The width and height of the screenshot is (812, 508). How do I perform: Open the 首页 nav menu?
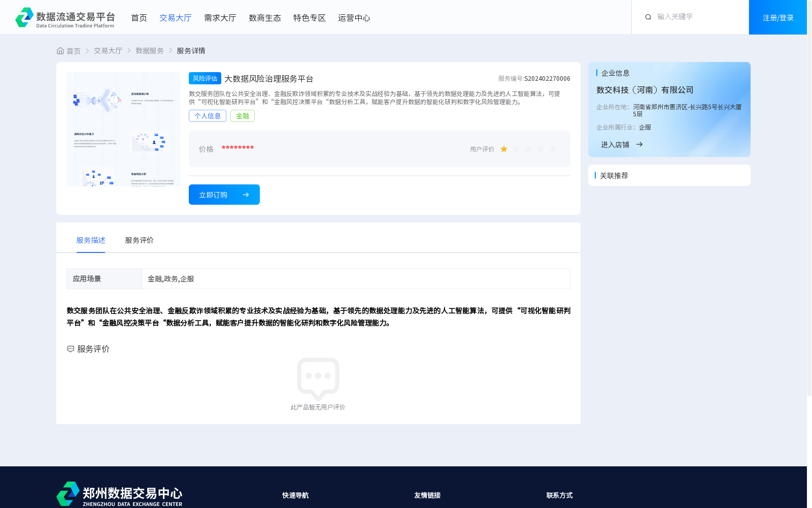pyautogui.click(x=139, y=18)
